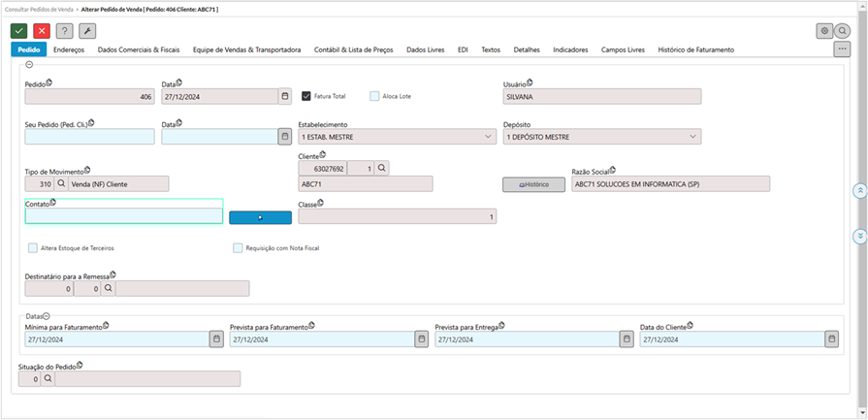Click the green confirm checkmark button

pos(19,31)
